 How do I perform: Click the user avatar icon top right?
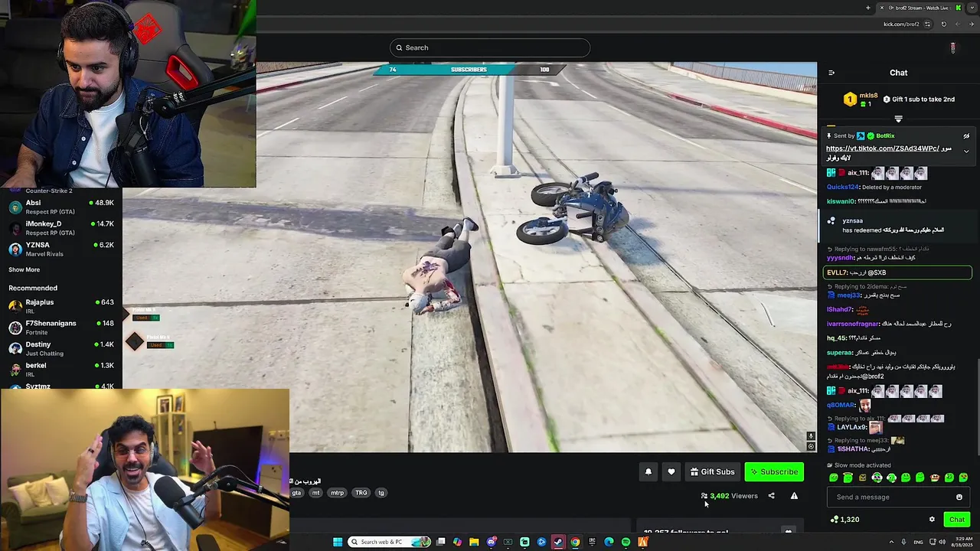pos(952,47)
